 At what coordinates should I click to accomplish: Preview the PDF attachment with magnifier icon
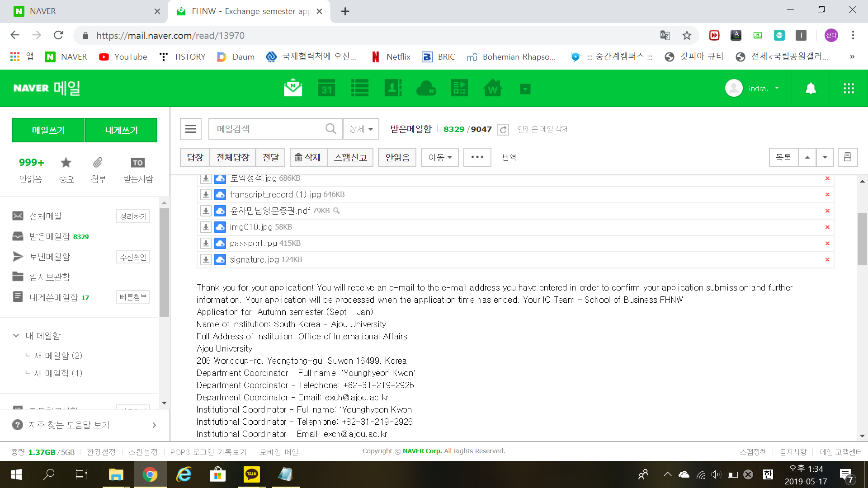[336, 211]
